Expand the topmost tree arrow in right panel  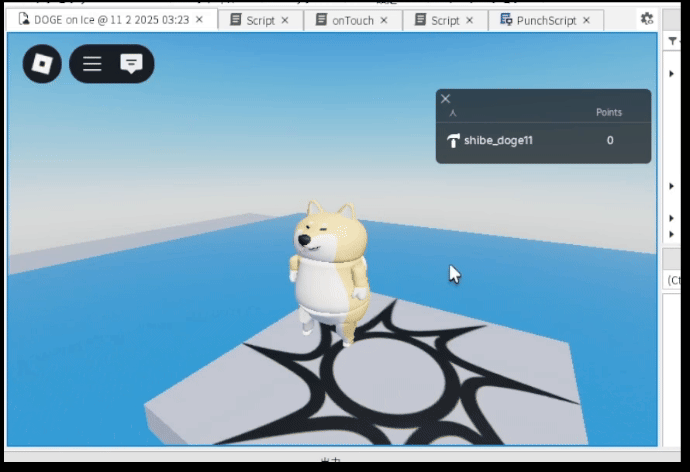click(672, 73)
